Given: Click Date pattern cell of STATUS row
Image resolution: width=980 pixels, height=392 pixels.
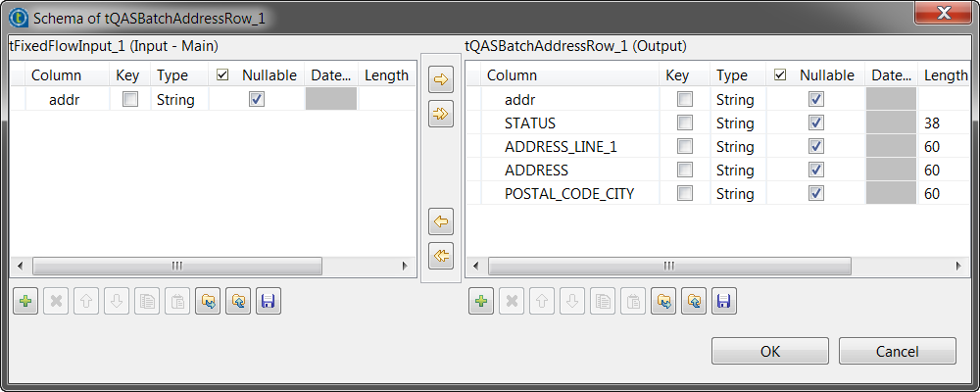Looking at the screenshot, I should pos(891,122).
